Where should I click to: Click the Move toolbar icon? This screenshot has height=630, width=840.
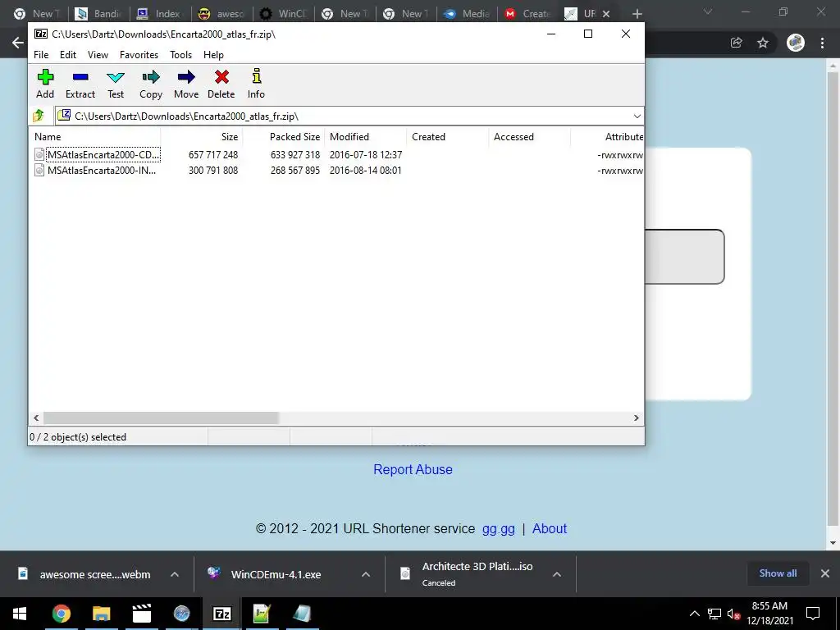coord(186,84)
